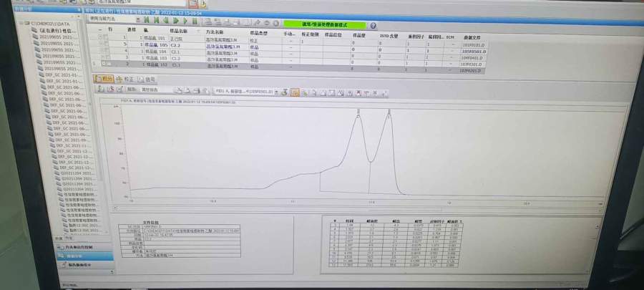
Task: Select the 102F0201.D data file row
Action: click(x=472, y=71)
